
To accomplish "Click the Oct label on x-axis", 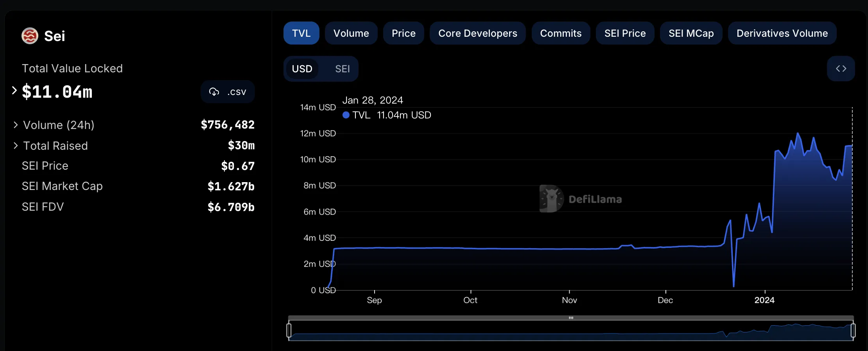I will pyautogui.click(x=470, y=300).
